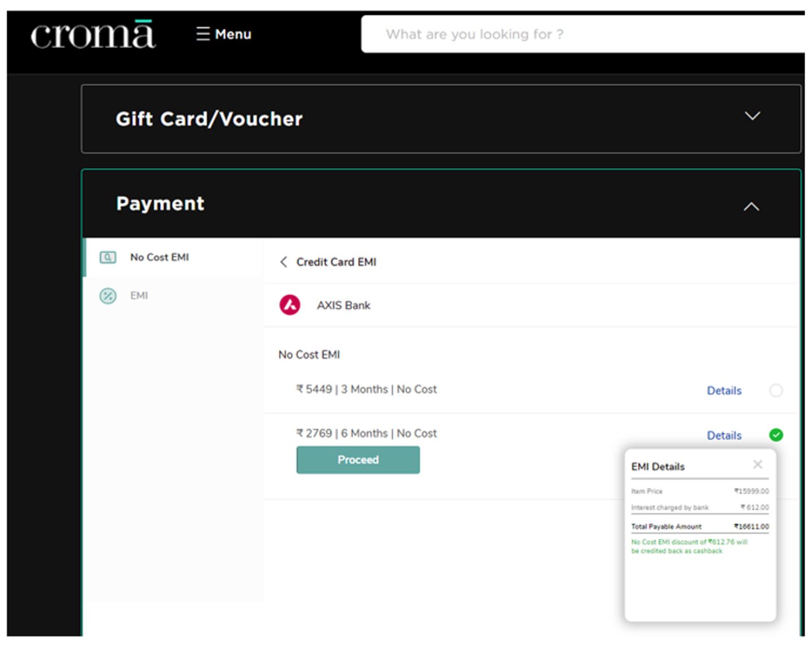Screen dimensions: 812x648
Task: Click the green No Cost EMI cashback note
Action: point(689,547)
